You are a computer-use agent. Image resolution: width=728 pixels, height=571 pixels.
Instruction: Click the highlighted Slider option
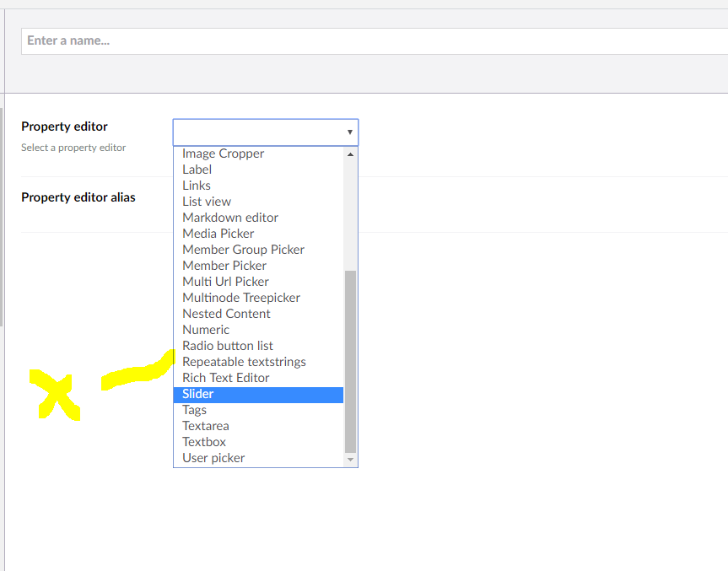(x=259, y=394)
